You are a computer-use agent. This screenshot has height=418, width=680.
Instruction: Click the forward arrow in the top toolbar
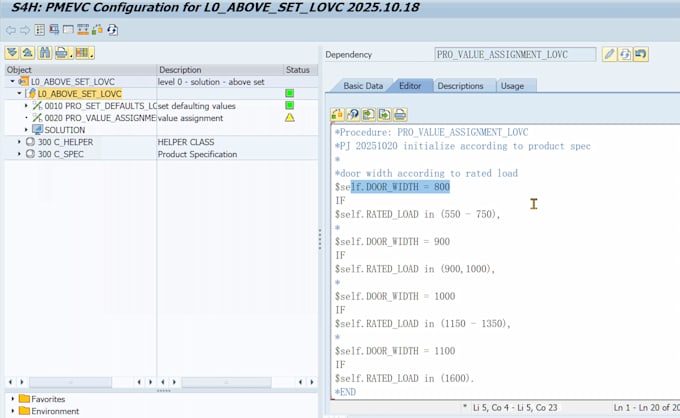25,30
